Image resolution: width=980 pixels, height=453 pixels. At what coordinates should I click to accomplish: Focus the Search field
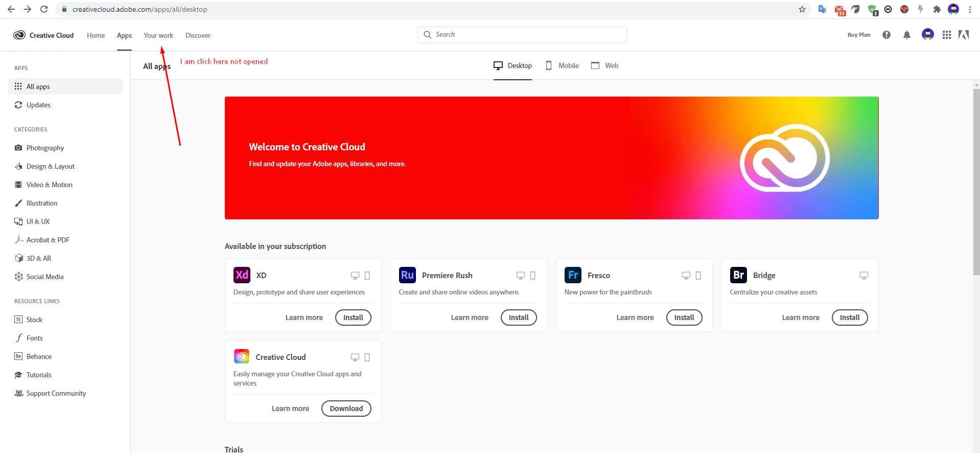coord(522,35)
